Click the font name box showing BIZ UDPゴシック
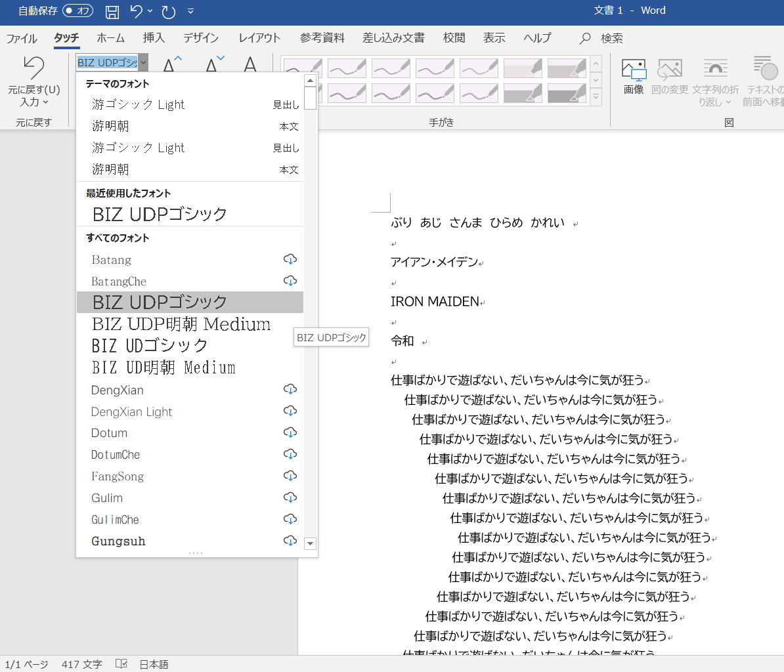 click(108, 62)
